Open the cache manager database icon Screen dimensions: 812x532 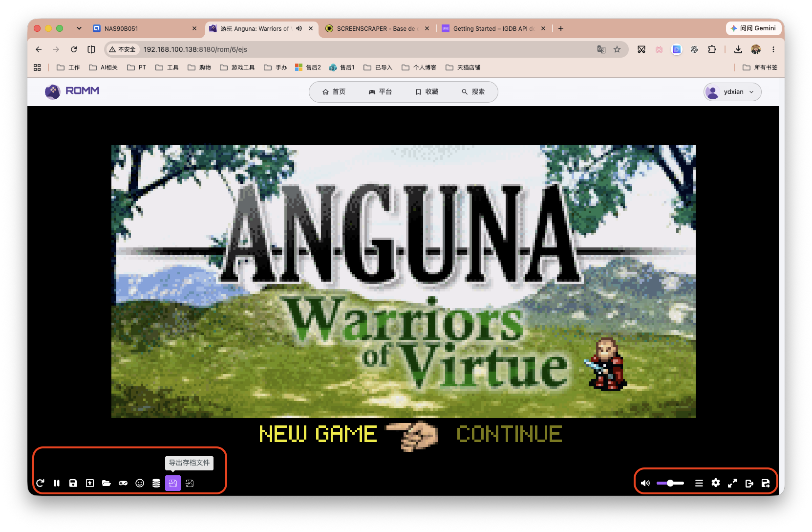point(156,483)
